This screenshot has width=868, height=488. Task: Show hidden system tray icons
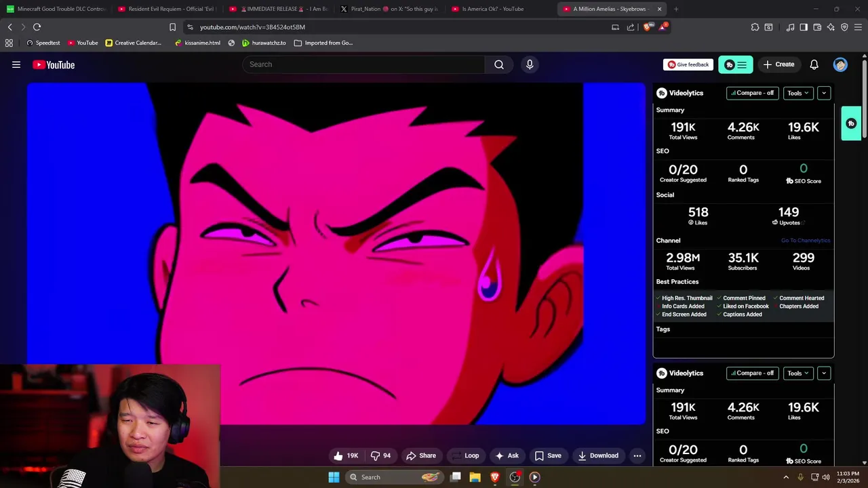786,477
